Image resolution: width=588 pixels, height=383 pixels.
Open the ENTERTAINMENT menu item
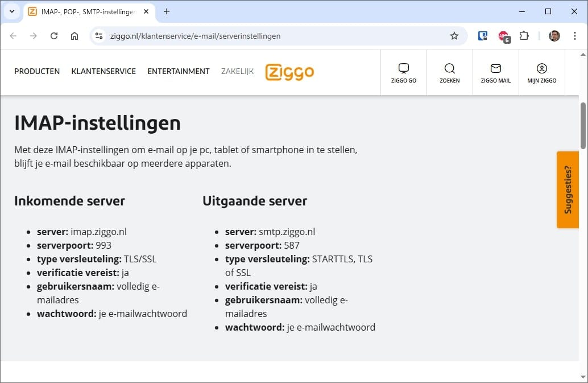pyautogui.click(x=178, y=71)
